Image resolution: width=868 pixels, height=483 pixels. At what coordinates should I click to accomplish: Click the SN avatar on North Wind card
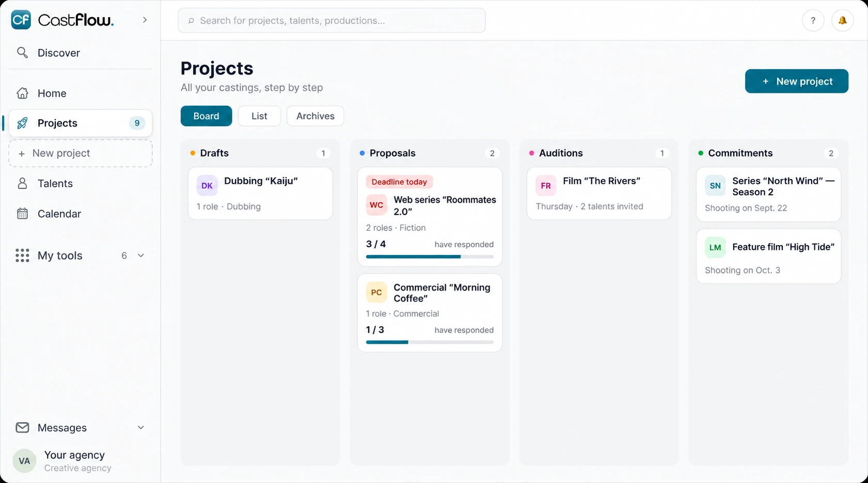tap(715, 186)
